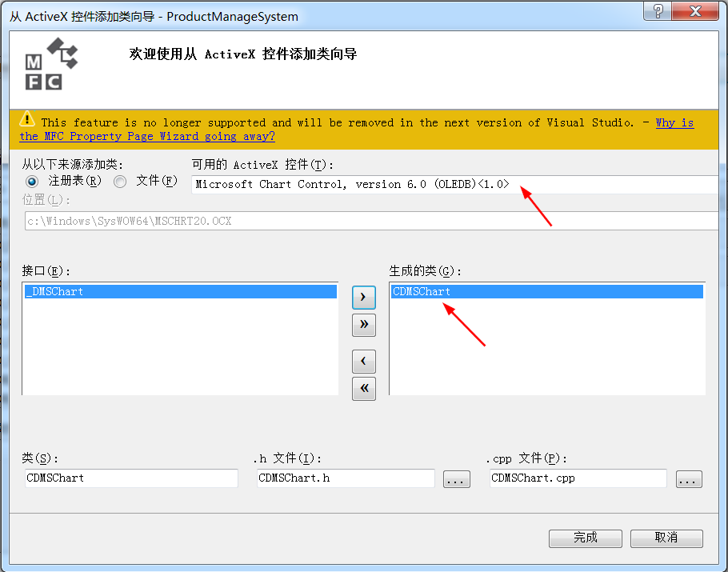
Task: Click the class name field CDMSChart
Action: coord(131,478)
